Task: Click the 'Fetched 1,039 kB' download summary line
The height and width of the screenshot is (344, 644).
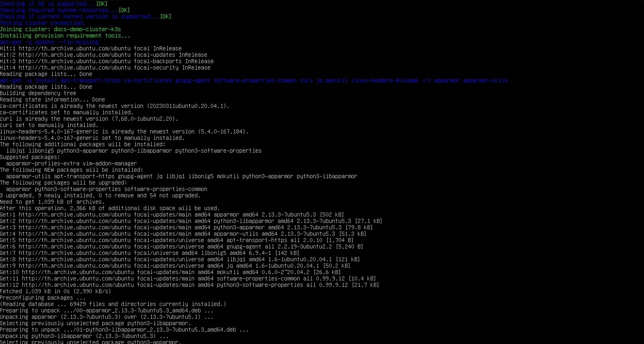Action: pos(55,291)
